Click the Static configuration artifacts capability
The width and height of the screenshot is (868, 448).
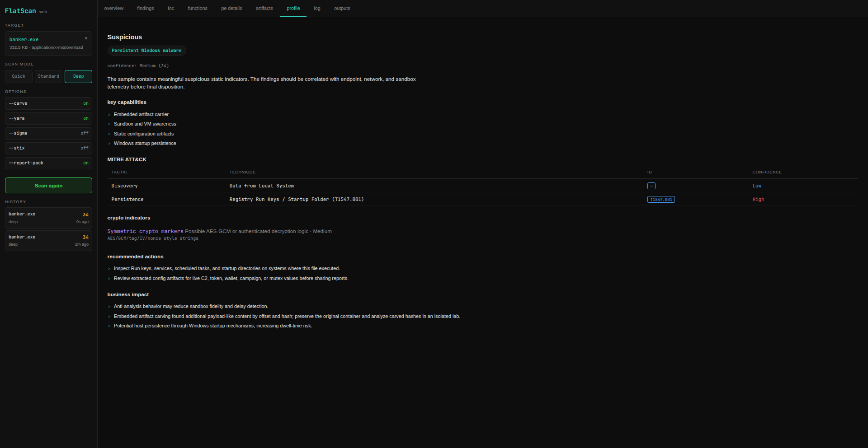144,134
